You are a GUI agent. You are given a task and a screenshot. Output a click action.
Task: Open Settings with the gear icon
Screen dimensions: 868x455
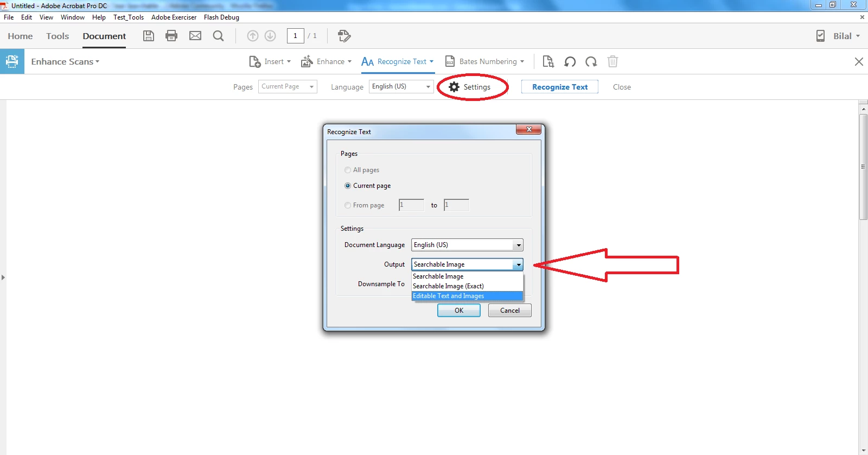click(x=454, y=87)
